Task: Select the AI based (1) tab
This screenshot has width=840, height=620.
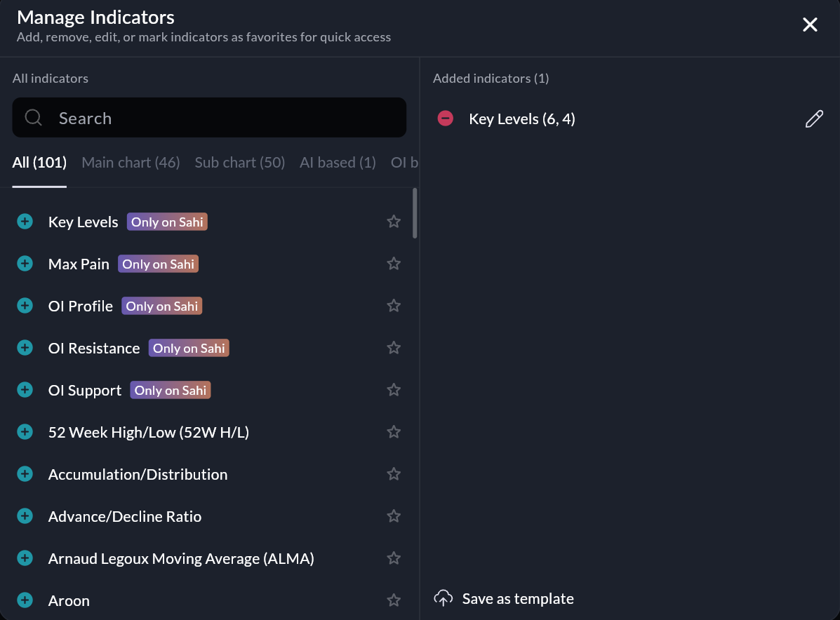Action: click(x=338, y=163)
